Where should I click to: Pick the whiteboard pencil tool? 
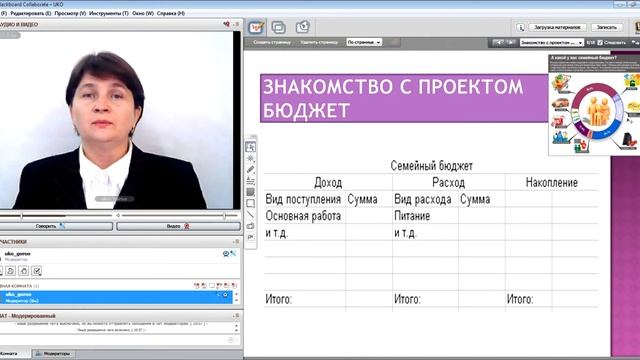[x=251, y=169]
